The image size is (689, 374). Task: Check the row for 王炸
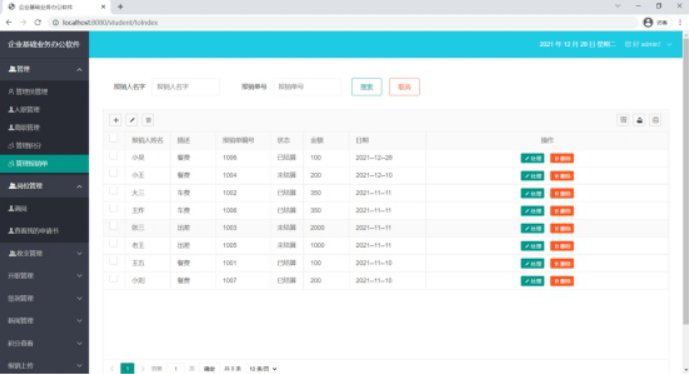click(113, 208)
